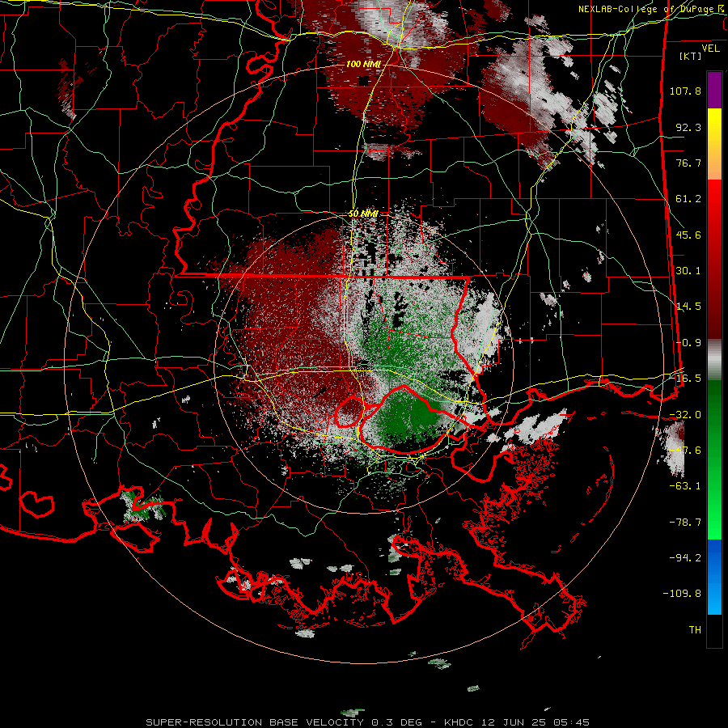Pick the purple segment of the color bar
This screenshot has width=728, height=728.
coord(714,90)
